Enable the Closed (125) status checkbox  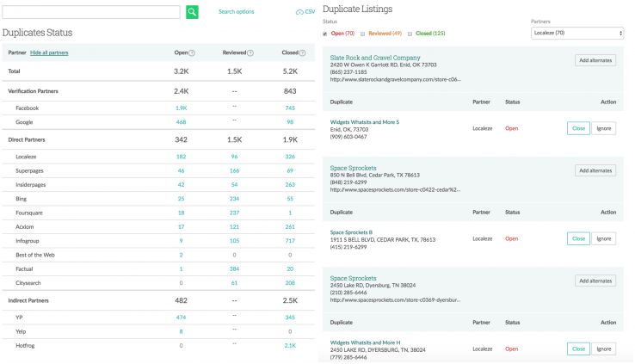(x=411, y=34)
